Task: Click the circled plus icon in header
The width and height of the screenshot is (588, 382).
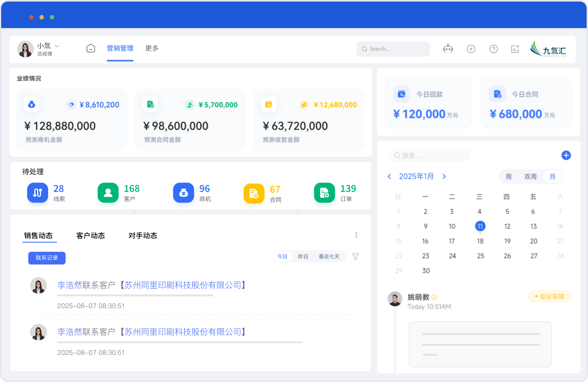Action: click(471, 49)
